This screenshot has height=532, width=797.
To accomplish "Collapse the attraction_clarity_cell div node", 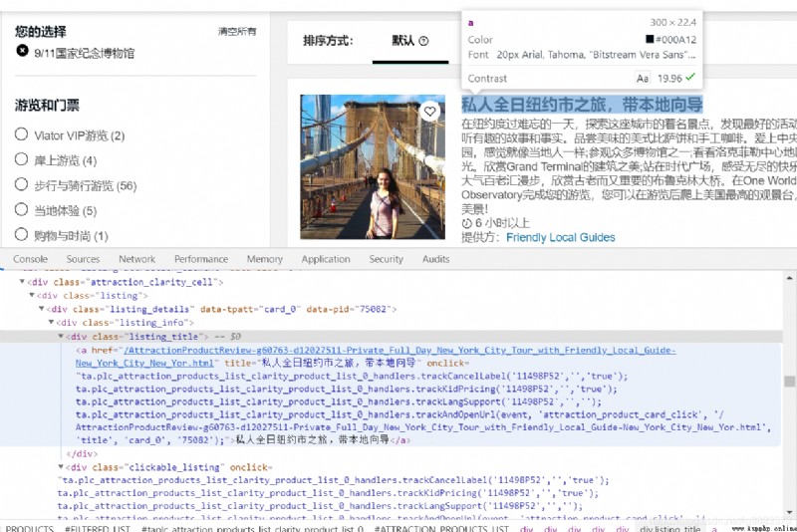I will click(22, 282).
